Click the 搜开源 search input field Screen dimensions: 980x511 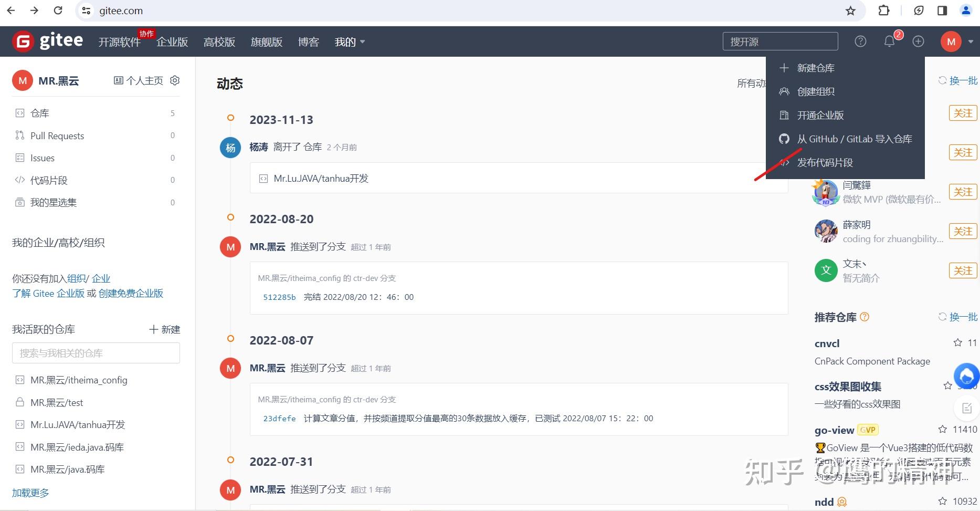tap(780, 41)
